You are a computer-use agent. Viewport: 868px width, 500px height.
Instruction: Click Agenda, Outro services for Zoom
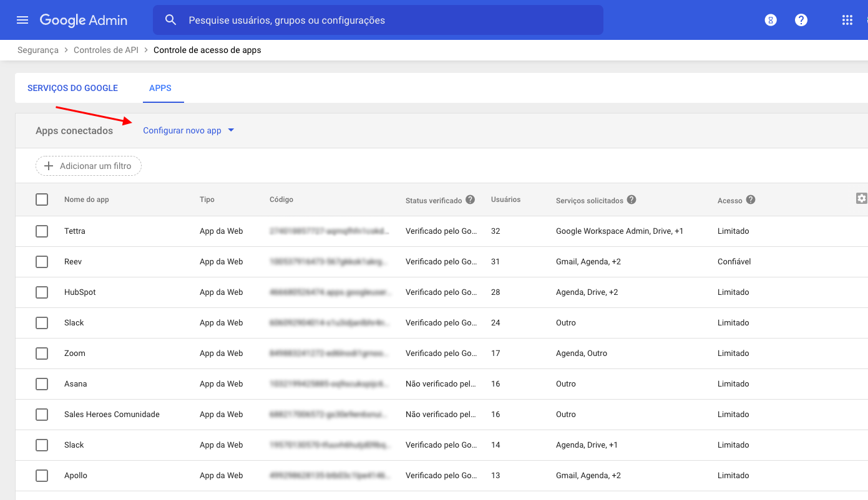[582, 353]
